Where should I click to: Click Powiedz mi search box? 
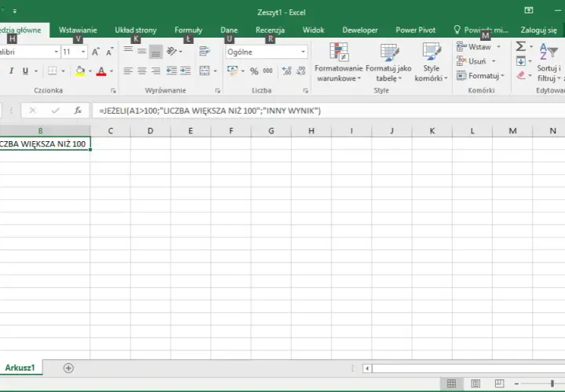point(481,31)
